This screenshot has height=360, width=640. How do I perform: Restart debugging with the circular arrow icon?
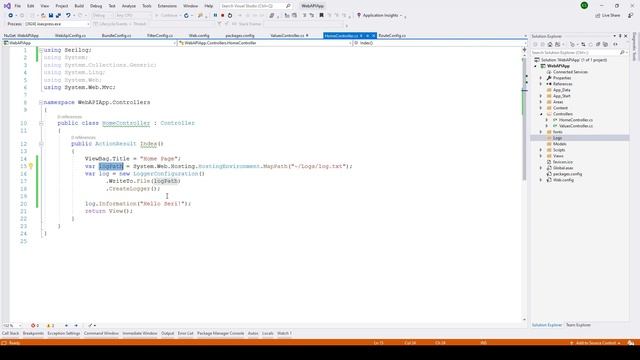click(x=230, y=15)
